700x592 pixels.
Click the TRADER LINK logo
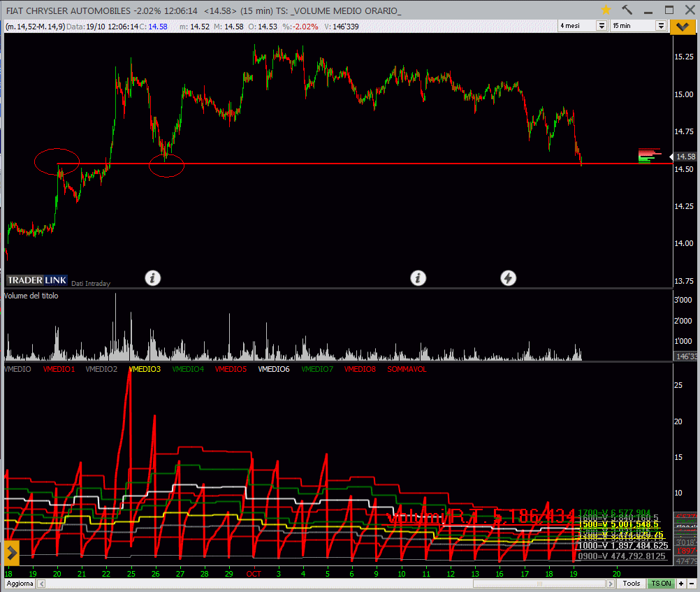click(x=37, y=280)
